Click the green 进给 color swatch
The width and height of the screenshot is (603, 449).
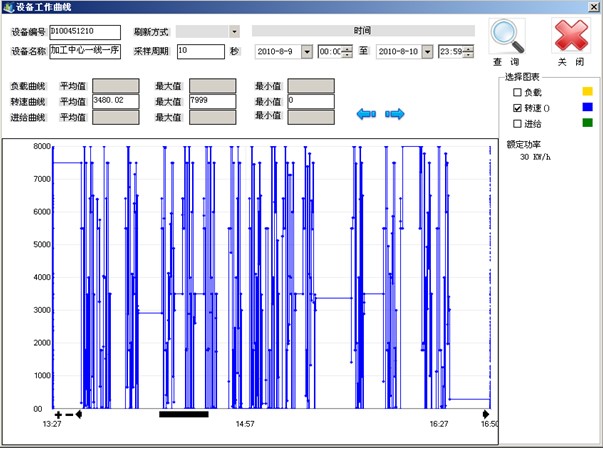[x=587, y=123]
